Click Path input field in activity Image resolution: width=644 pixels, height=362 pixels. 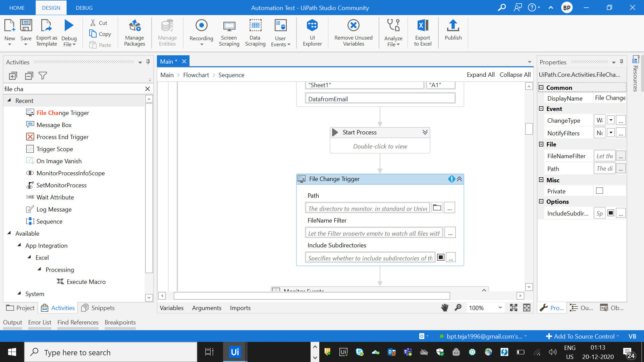point(368,208)
